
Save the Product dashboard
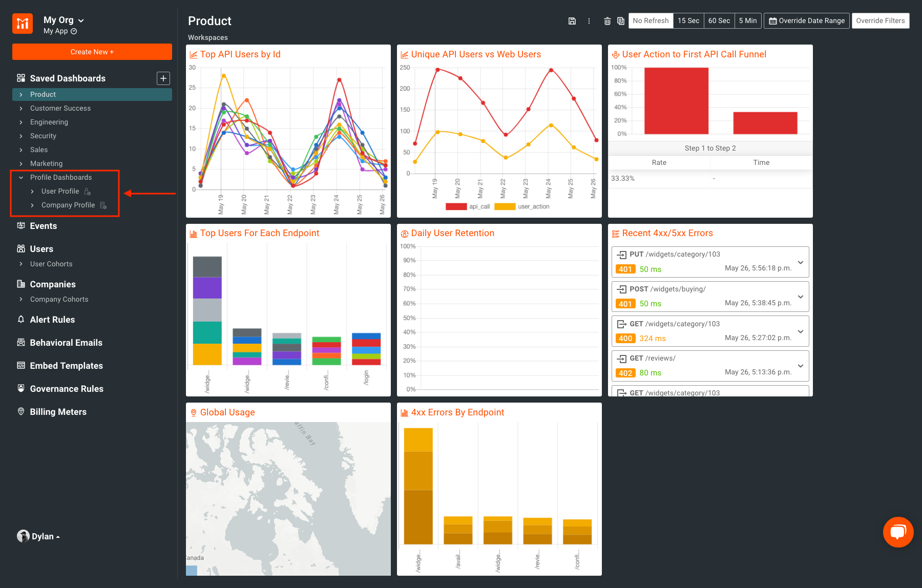[x=572, y=21]
